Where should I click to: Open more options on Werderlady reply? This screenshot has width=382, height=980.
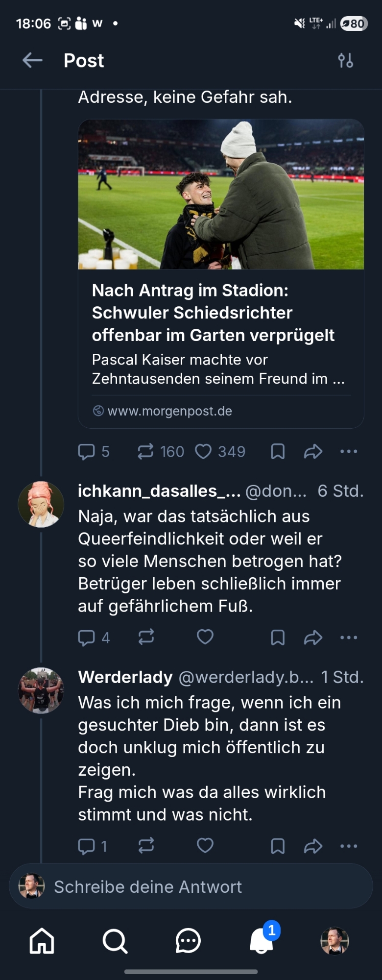click(349, 846)
